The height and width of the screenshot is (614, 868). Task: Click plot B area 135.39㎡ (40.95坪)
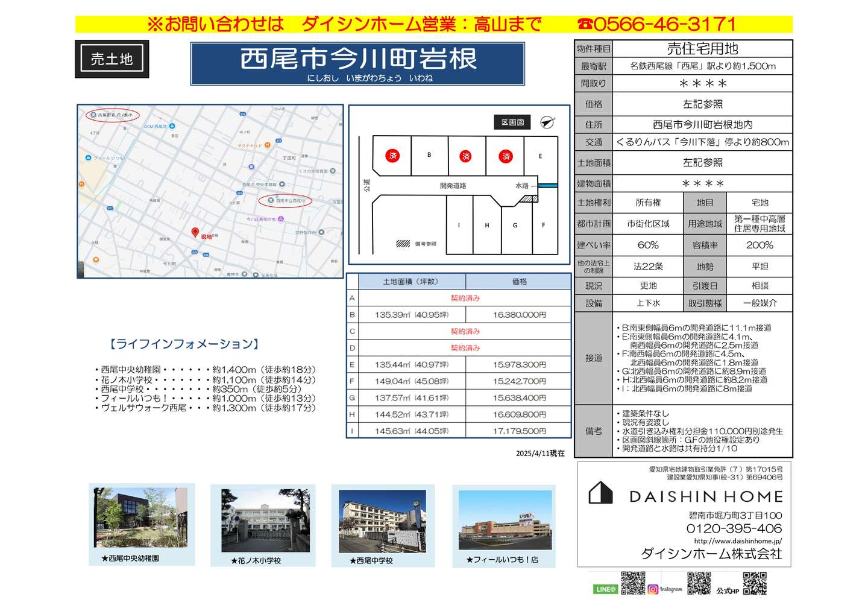tap(412, 315)
